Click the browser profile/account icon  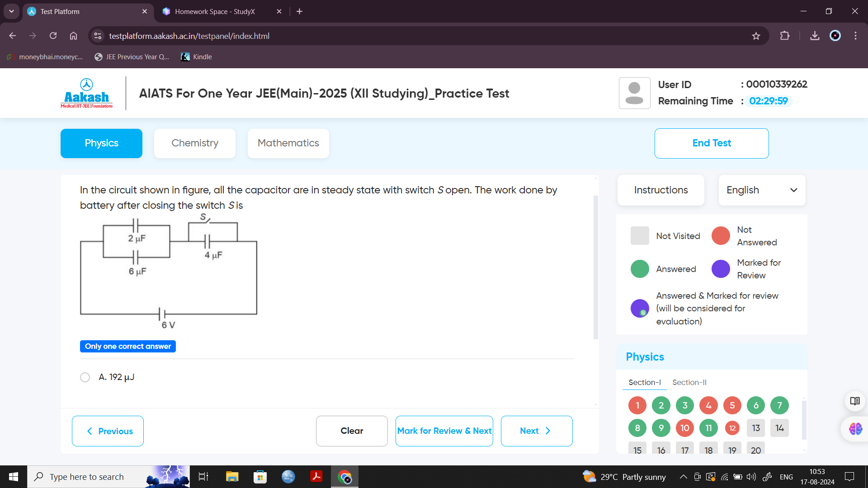pyautogui.click(x=835, y=36)
